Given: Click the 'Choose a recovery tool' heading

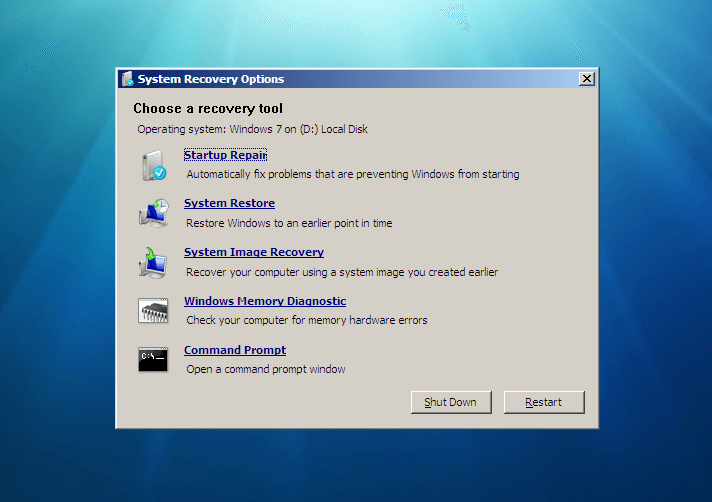Looking at the screenshot, I should [x=208, y=108].
